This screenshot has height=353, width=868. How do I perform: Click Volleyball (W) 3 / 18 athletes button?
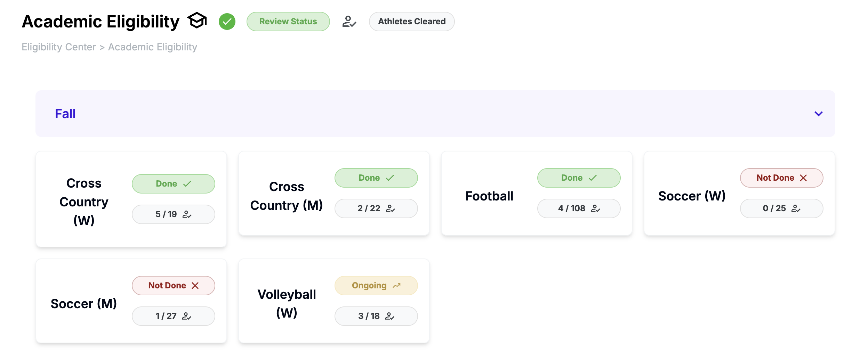[x=376, y=316]
